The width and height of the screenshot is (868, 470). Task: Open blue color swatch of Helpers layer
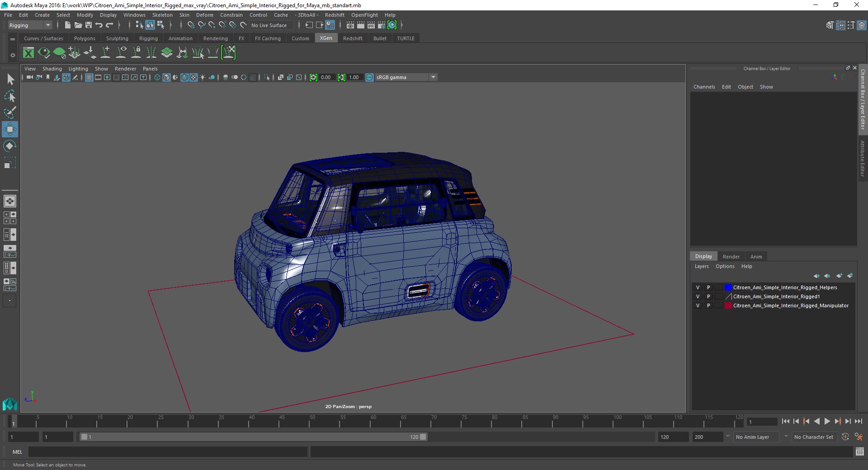click(x=728, y=287)
